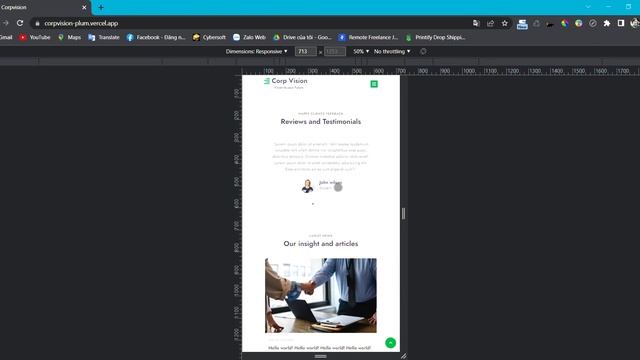Screen dimensions: 640x360
Task: Click the site lock icon in address bar
Action: [37, 23]
